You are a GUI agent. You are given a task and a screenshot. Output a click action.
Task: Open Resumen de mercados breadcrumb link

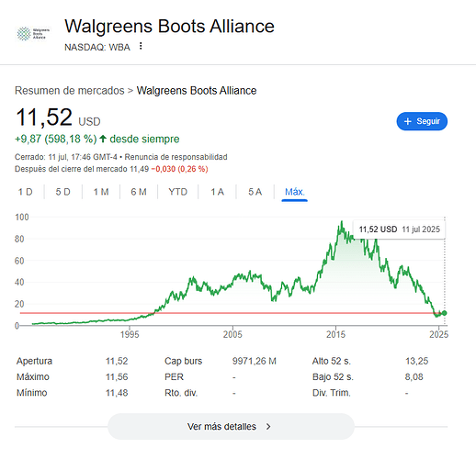[70, 91]
